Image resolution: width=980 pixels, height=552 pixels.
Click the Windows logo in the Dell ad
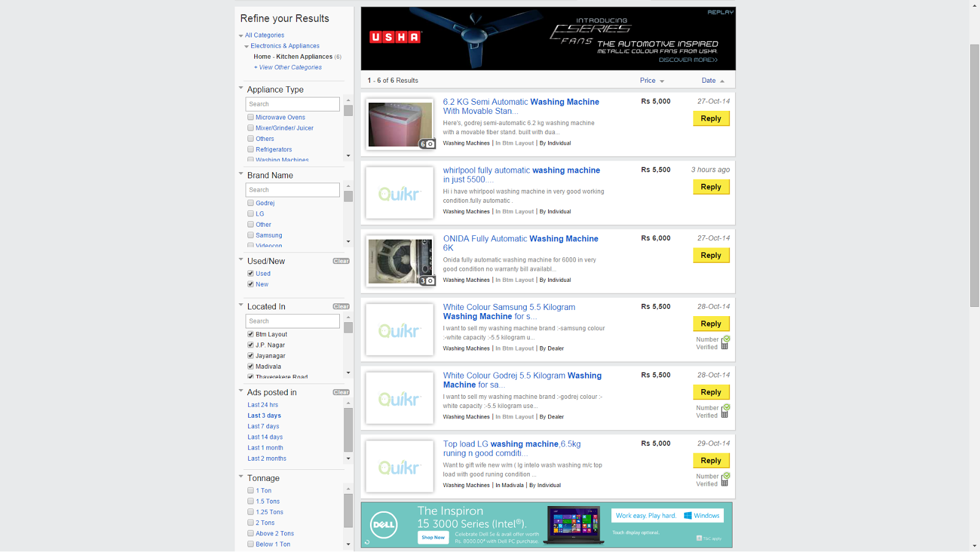coord(688,516)
